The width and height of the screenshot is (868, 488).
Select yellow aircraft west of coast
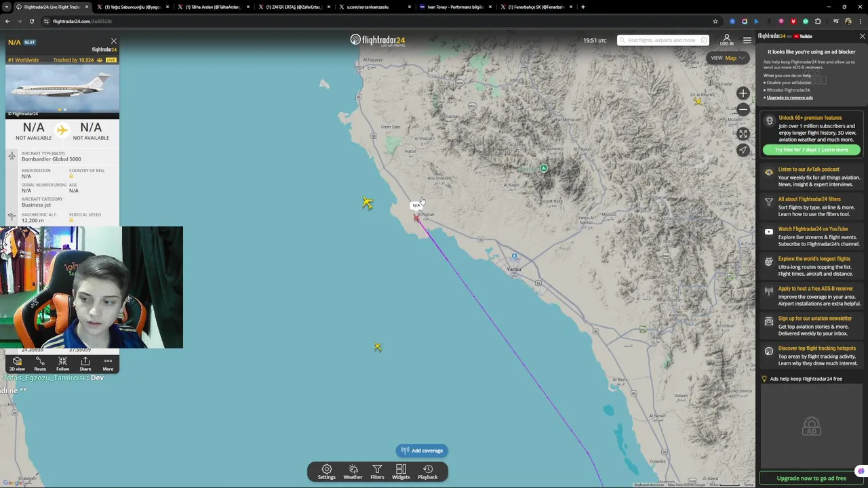pos(367,203)
